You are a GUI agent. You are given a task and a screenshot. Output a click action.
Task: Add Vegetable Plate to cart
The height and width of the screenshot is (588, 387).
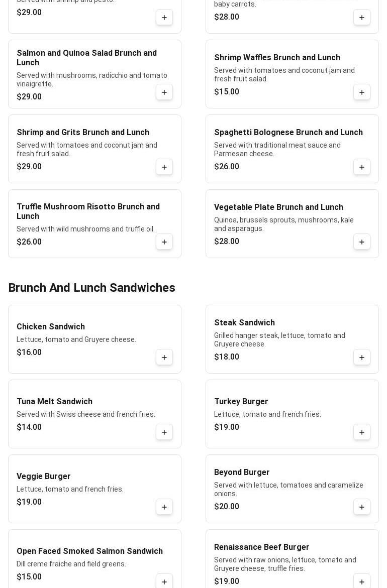click(362, 242)
